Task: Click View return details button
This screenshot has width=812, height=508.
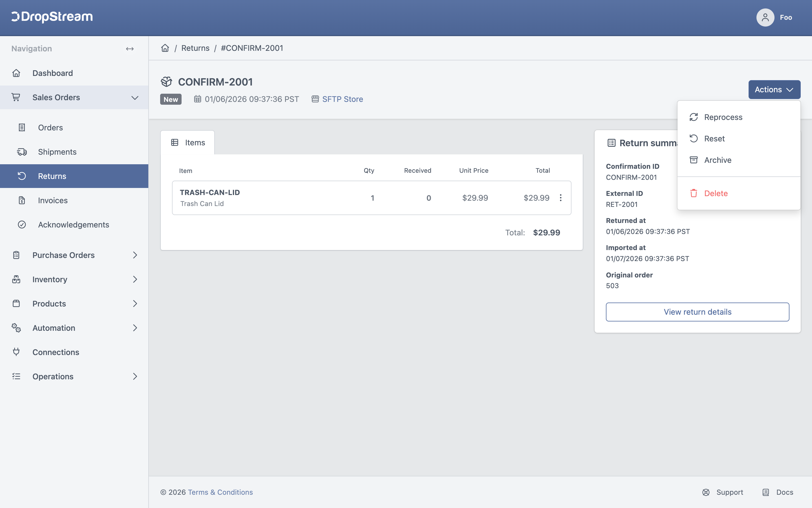Action: pyautogui.click(x=698, y=312)
